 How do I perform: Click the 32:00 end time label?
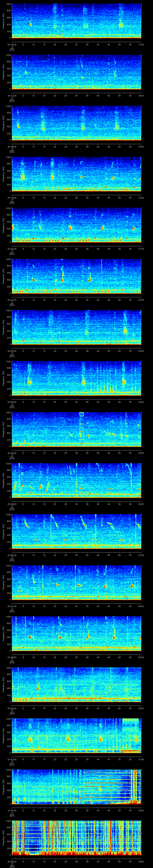pos(141,810)
